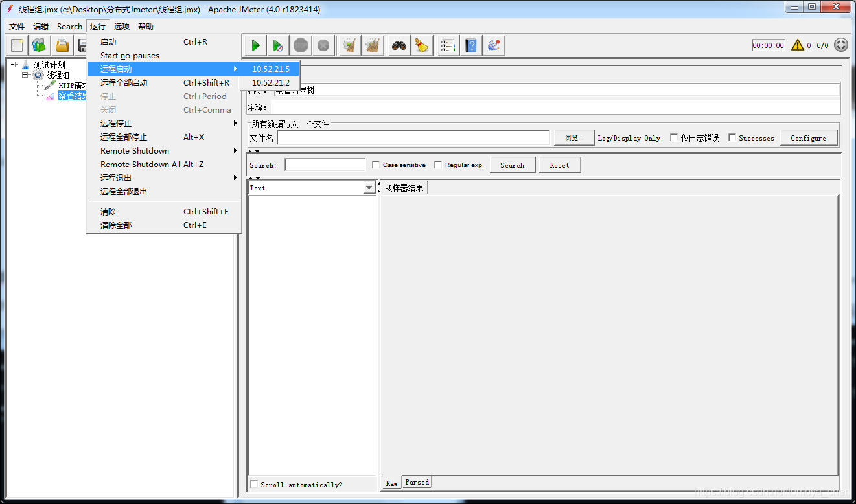Select remote host 10.52.21.2
856x504 pixels.
click(270, 82)
